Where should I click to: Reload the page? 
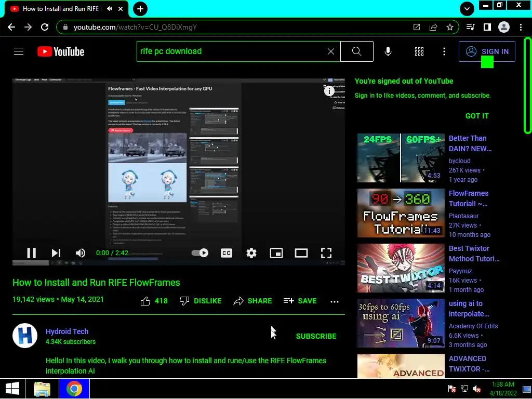[x=45, y=27]
